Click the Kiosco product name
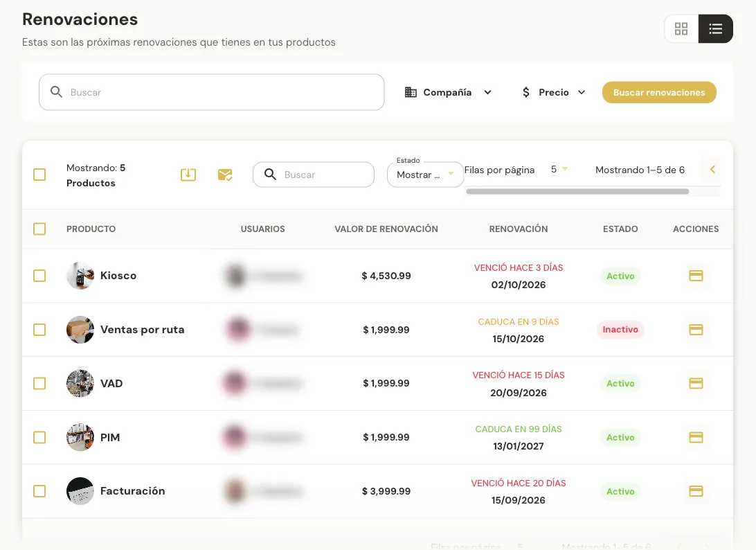The image size is (756, 550). (x=118, y=276)
